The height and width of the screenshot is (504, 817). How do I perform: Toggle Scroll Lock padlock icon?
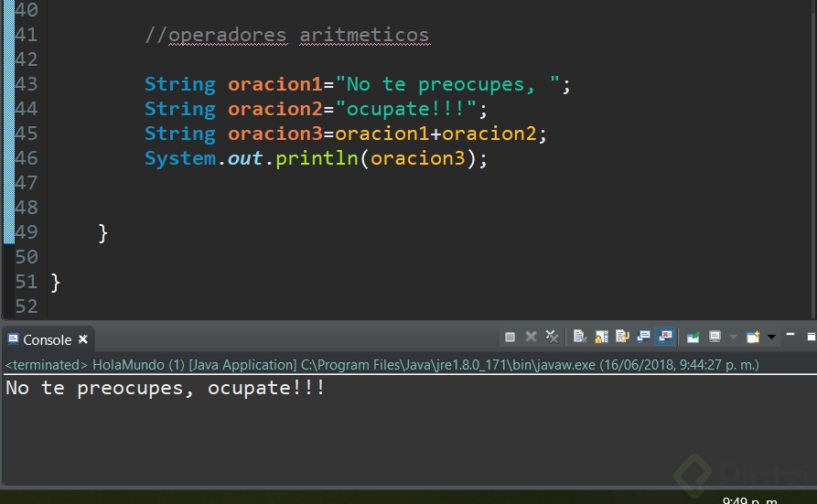[601, 337]
